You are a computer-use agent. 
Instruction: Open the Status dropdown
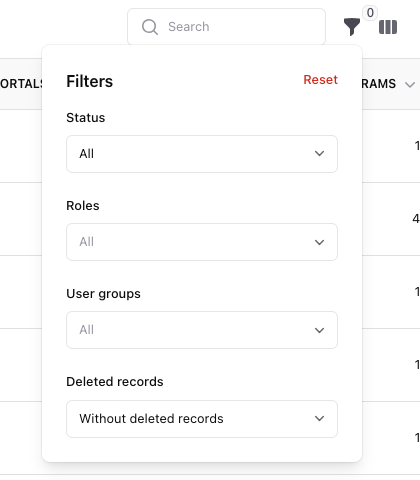click(x=202, y=154)
